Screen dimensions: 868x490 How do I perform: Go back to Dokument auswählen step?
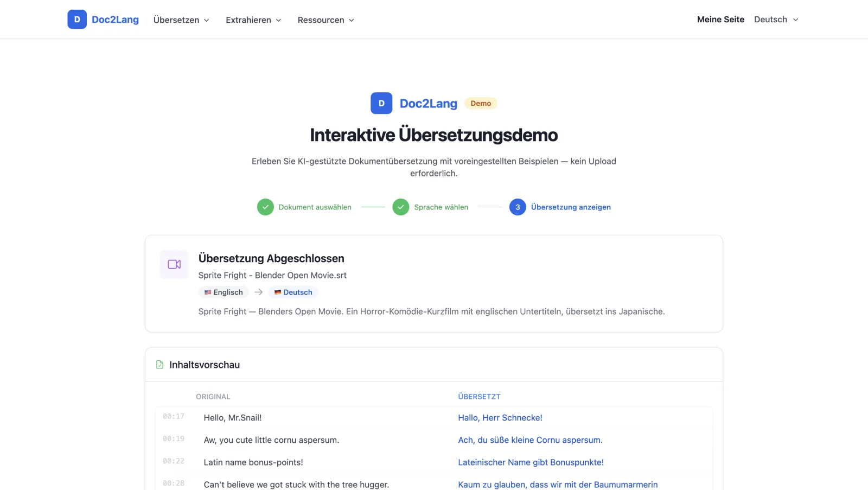click(315, 207)
